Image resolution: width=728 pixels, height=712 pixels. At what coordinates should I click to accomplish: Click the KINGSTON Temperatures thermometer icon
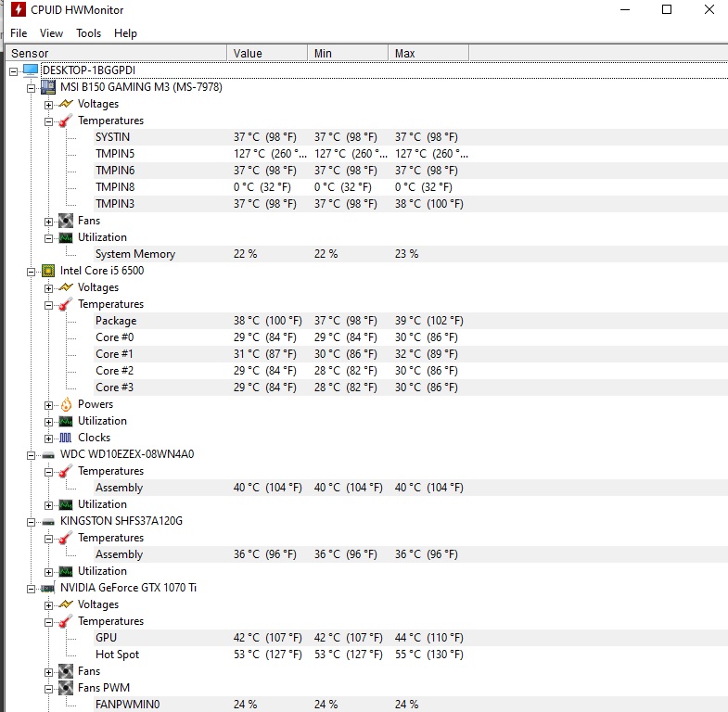coord(66,538)
